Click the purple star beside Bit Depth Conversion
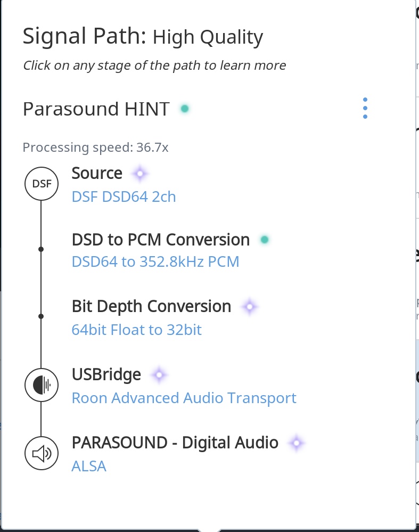Image resolution: width=419 pixels, height=532 pixels. [x=250, y=307]
